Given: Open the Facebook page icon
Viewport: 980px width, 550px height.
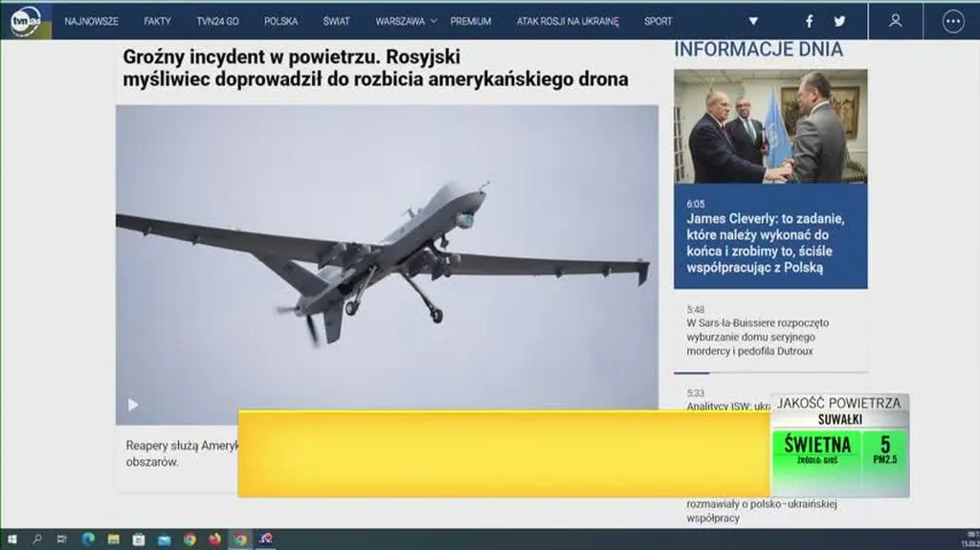Looking at the screenshot, I should click(809, 21).
